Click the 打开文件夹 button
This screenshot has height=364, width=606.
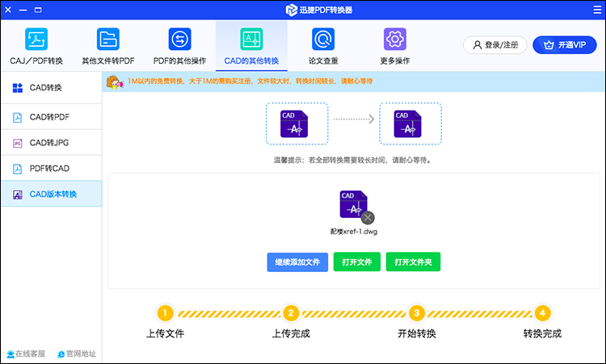coord(413,262)
